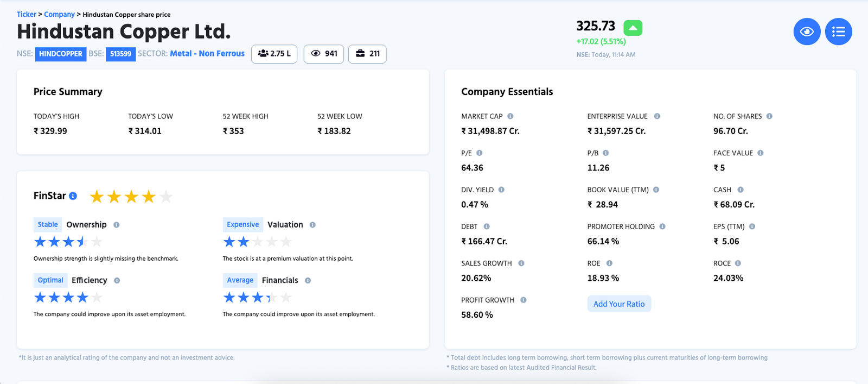Click the P/E info icon
This screenshot has height=384, width=868.
480,153
